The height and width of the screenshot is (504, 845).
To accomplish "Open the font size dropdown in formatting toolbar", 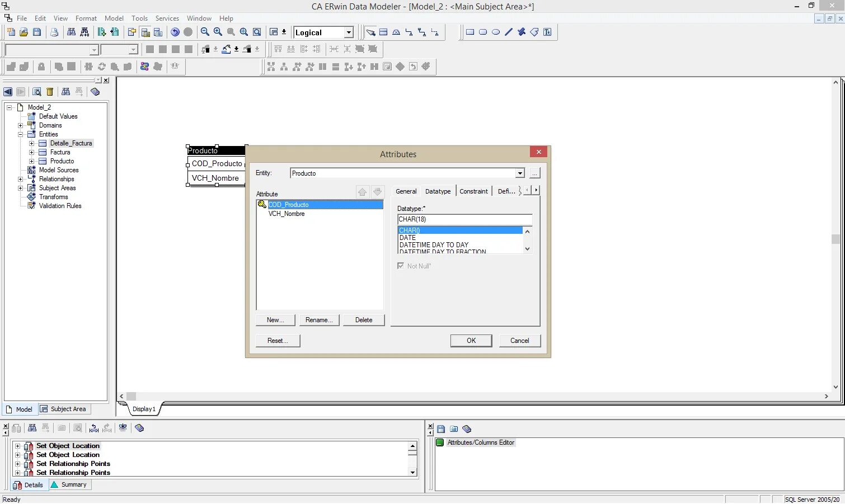I will [x=133, y=50].
